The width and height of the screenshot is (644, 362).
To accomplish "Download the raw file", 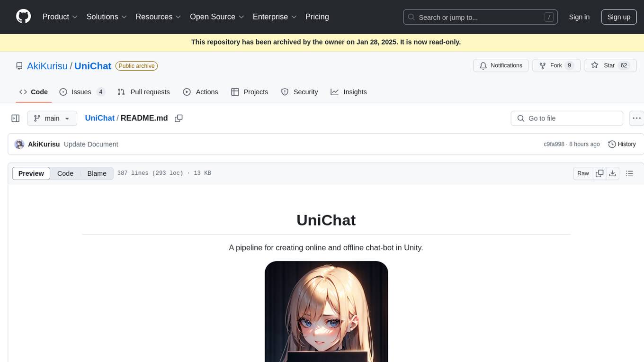I will (x=613, y=173).
